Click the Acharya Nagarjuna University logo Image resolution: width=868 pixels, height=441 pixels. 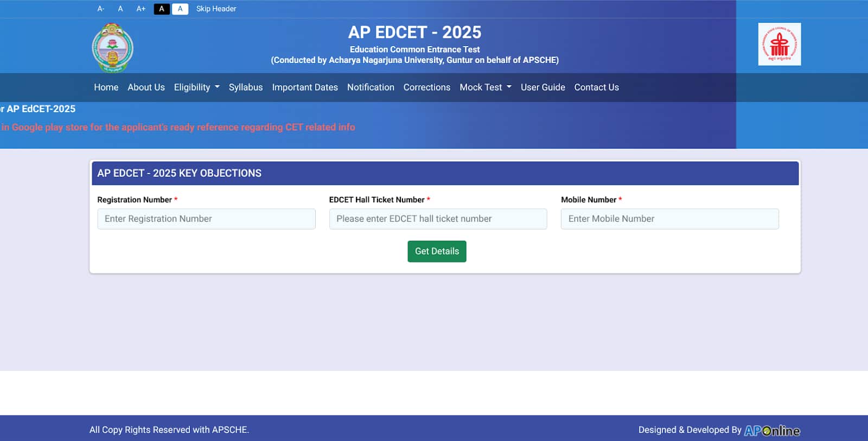click(x=112, y=48)
